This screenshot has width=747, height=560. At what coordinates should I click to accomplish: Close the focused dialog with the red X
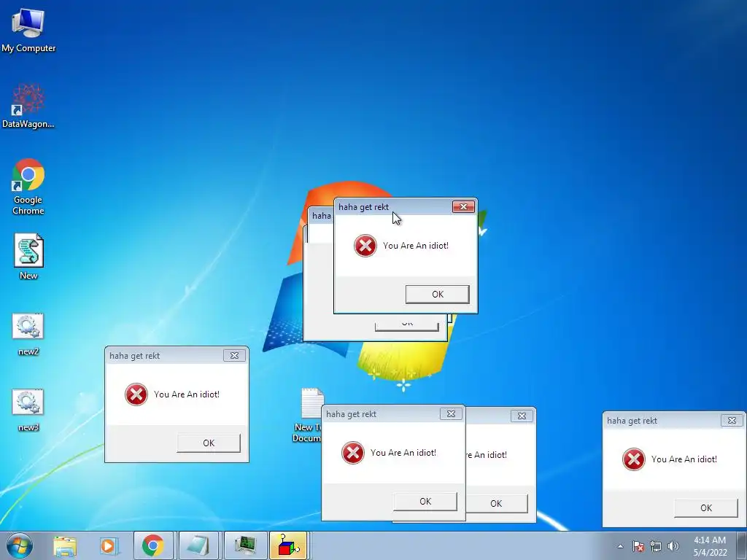[463, 206]
